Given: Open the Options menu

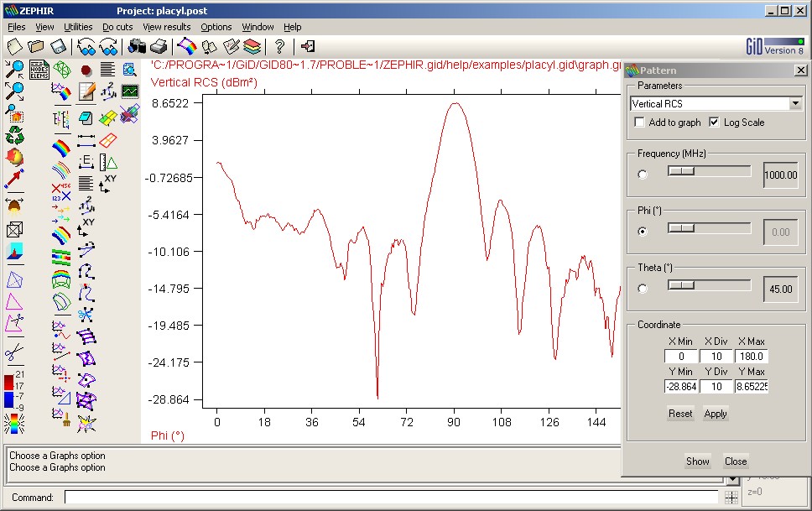Looking at the screenshot, I should tap(216, 27).
